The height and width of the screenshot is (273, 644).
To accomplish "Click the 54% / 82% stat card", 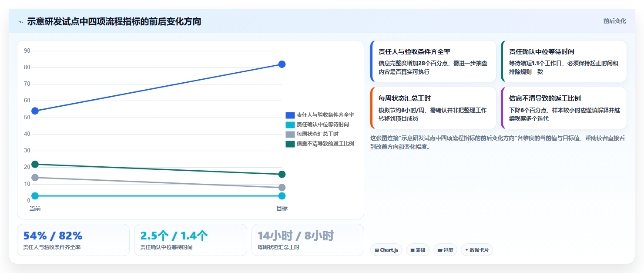I will [73, 240].
